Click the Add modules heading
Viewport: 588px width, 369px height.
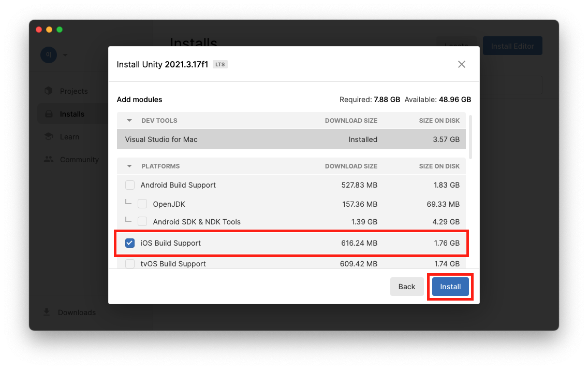(140, 100)
